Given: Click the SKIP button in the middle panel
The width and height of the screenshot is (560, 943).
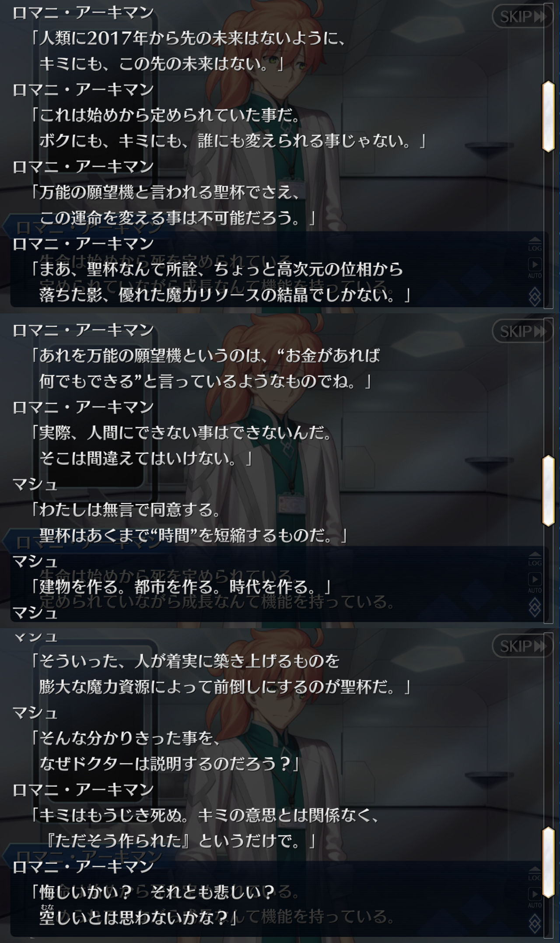Looking at the screenshot, I should 521,331.
